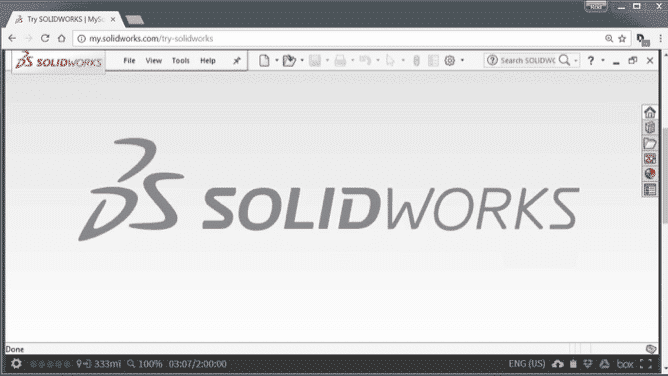Go to the browser home page
This screenshot has width=668, height=376.
click(61, 38)
